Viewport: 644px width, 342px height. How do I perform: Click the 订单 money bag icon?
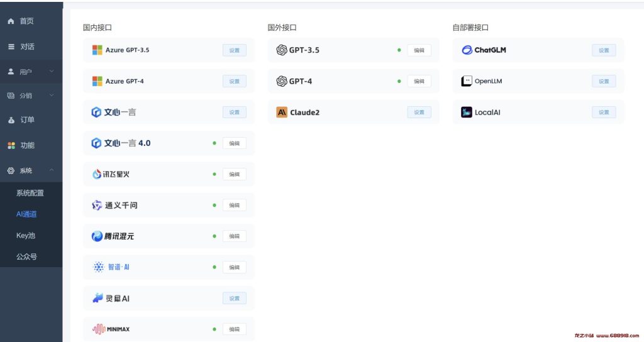[11, 120]
